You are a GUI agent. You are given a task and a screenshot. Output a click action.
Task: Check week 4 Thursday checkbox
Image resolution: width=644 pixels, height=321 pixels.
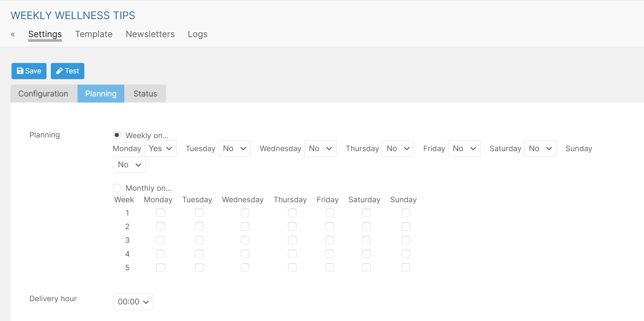(x=292, y=254)
